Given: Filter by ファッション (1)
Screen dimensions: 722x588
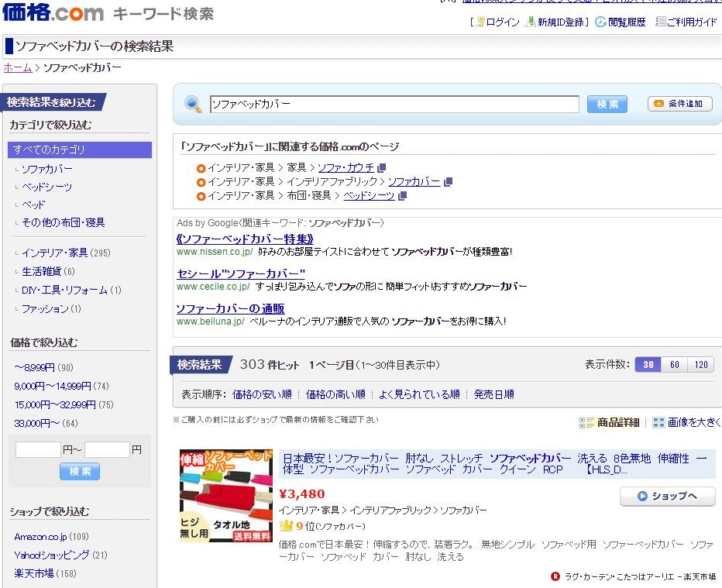Looking at the screenshot, I should [x=51, y=308].
